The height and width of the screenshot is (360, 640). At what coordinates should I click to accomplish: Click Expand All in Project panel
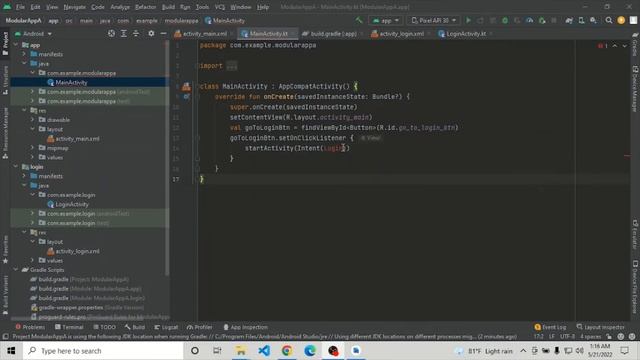(x=124, y=33)
